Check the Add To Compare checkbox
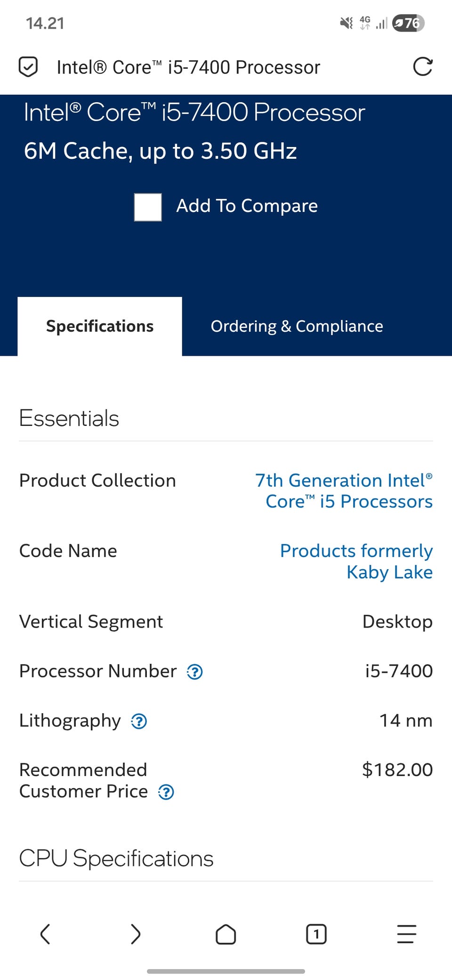452x980 pixels. [148, 207]
